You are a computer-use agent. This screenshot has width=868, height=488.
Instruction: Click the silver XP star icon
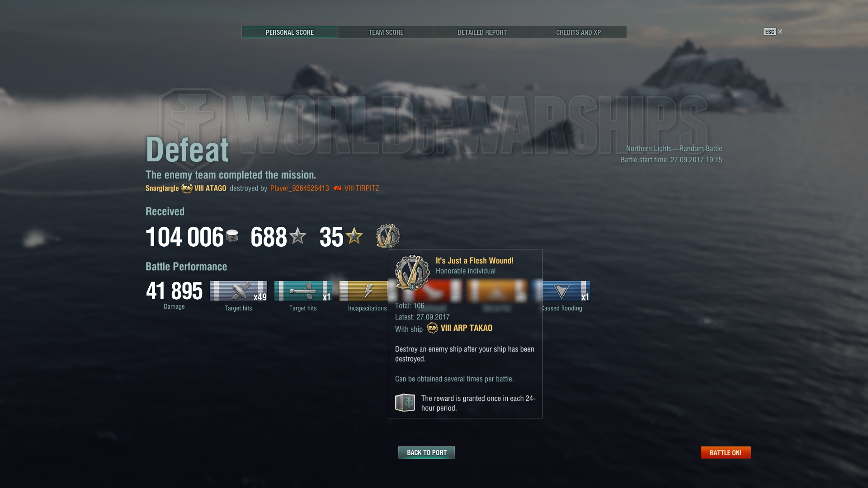coord(298,236)
